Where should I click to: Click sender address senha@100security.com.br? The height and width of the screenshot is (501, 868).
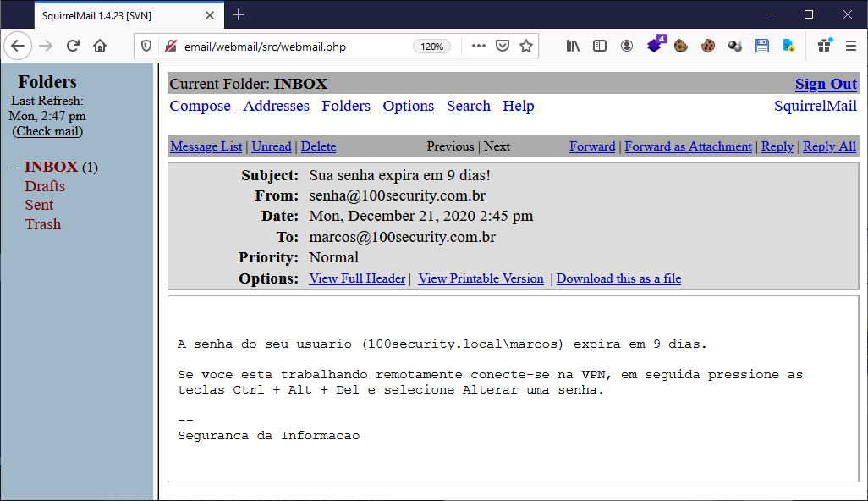398,196
